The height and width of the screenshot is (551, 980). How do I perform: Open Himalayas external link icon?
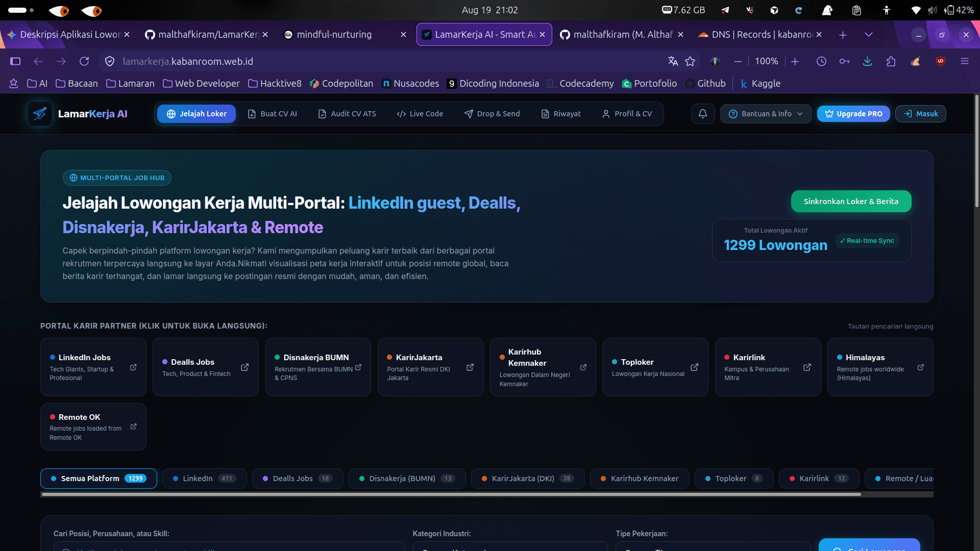point(920,367)
